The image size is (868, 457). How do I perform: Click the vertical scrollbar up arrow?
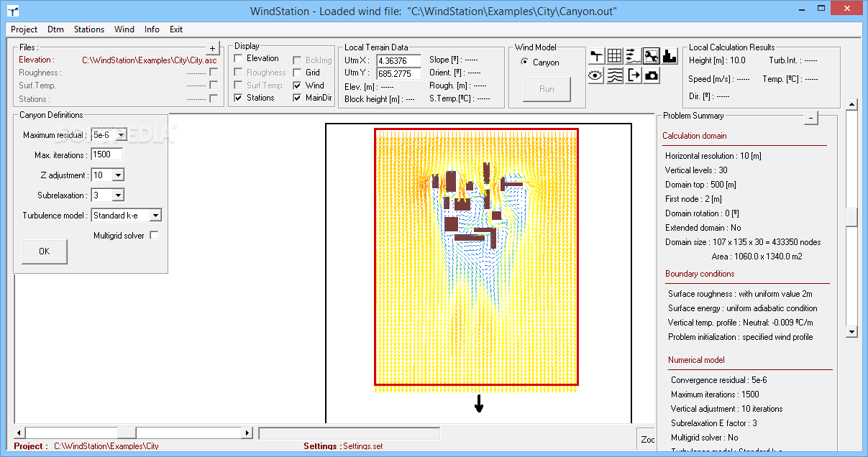tap(851, 105)
